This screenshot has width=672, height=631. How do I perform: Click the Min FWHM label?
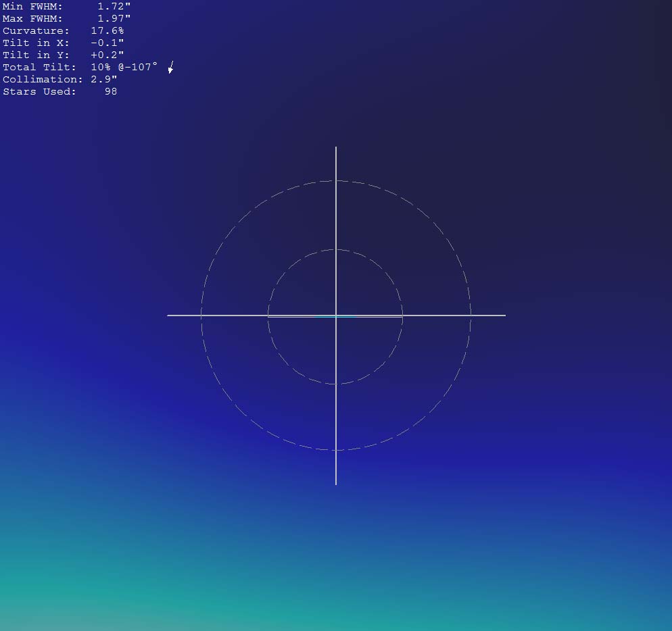coord(32,7)
